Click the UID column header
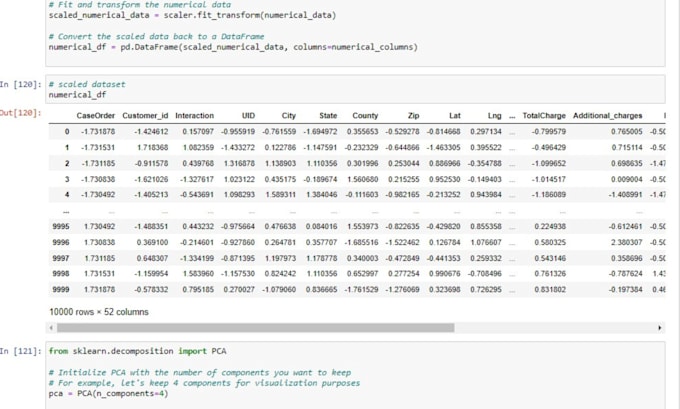 tap(248, 116)
